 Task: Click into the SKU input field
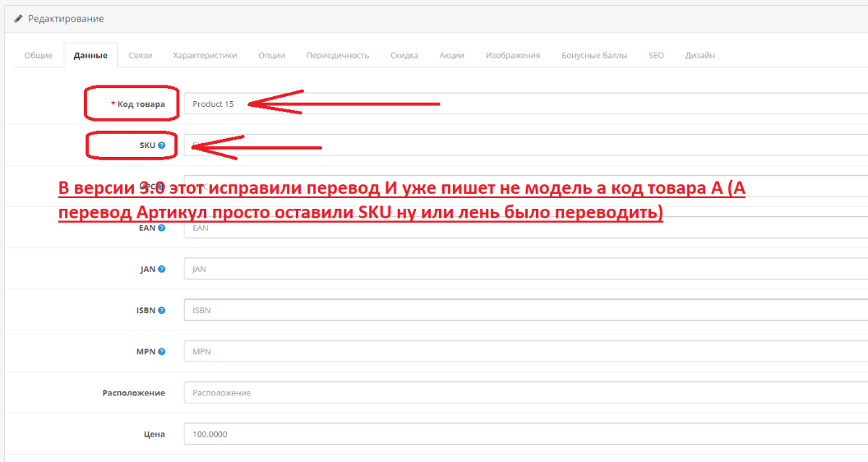526,145
